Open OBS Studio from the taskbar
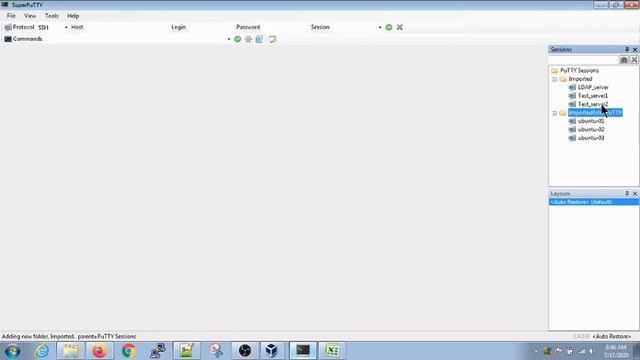This screenshot has height=360, width=640. (x=244, y=351)
